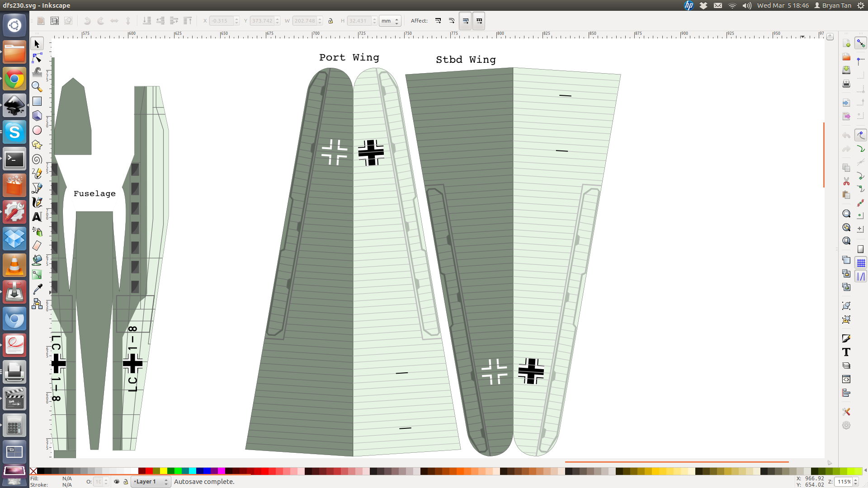Click the Width field stepper
This screenshot has height=488, width=868.
click(x=320, y=21)
